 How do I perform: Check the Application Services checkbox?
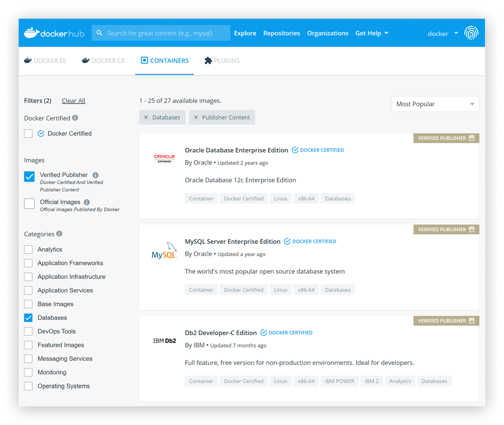28,290
